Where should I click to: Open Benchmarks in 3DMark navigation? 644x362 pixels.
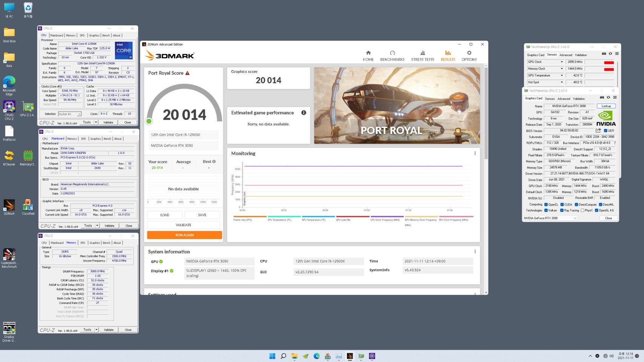392,56
